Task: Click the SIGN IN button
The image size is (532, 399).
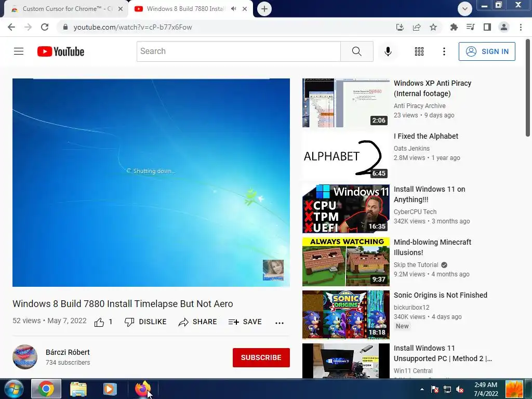Action: [486, 51]
